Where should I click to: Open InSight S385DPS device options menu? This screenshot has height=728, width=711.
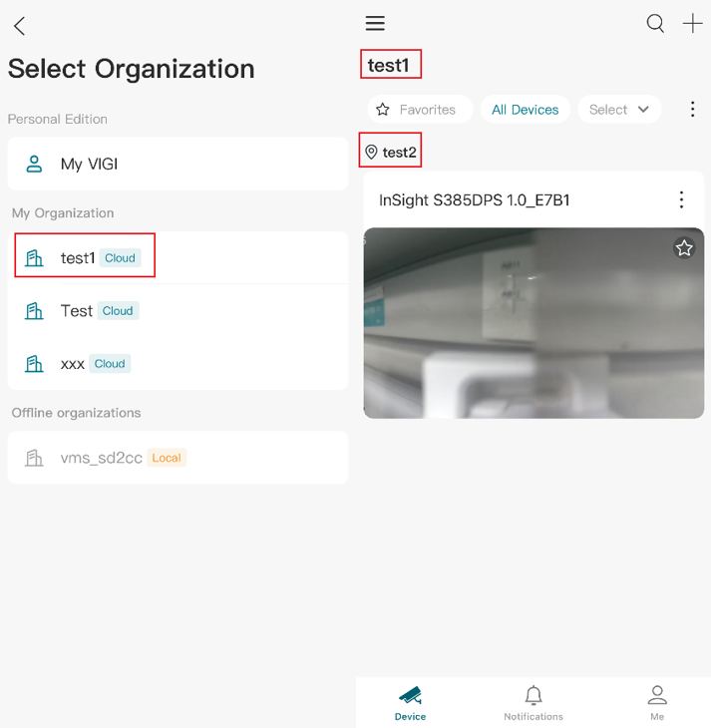681,199
